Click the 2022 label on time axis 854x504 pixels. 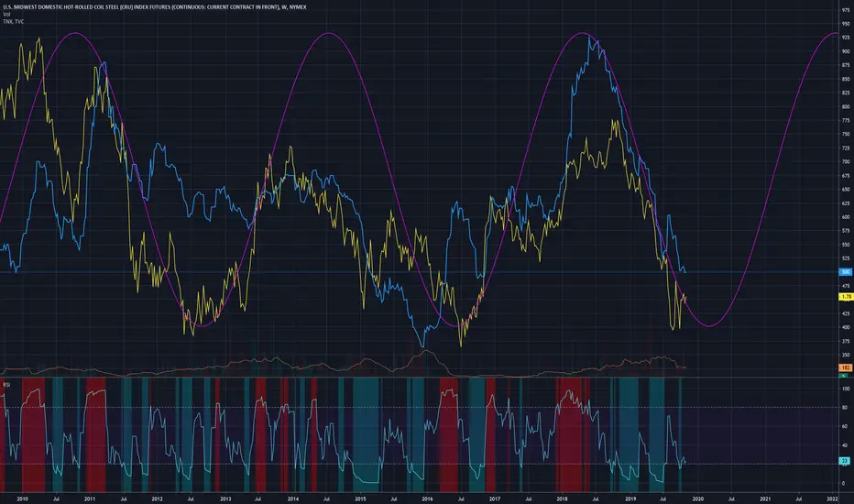pyautogui.click(x=832, y=499)
